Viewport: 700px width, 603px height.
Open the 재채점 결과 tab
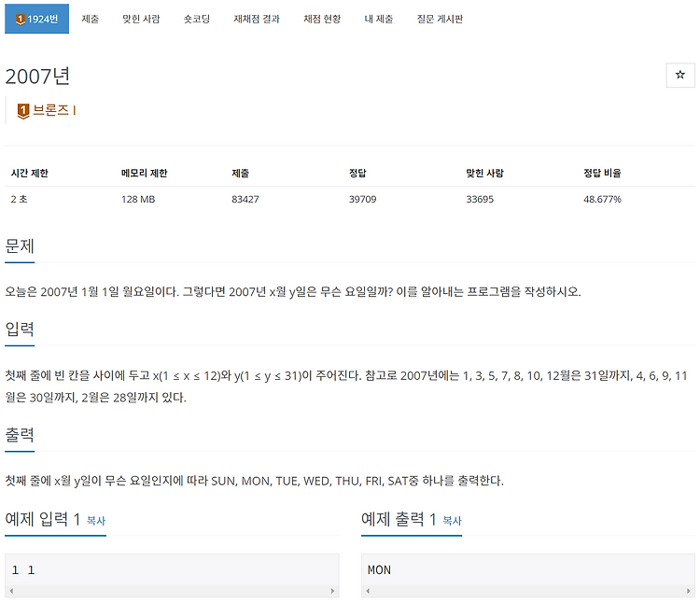pos(257,19)
